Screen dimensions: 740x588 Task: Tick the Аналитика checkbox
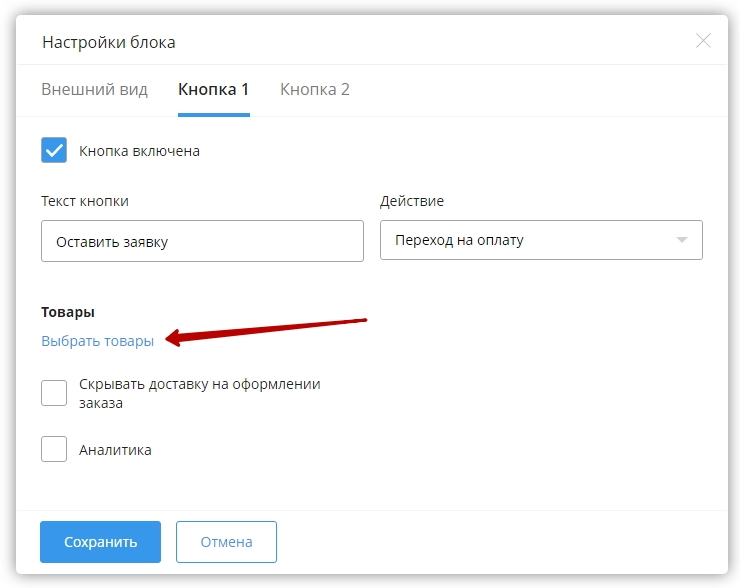click(x=54, y=449)
